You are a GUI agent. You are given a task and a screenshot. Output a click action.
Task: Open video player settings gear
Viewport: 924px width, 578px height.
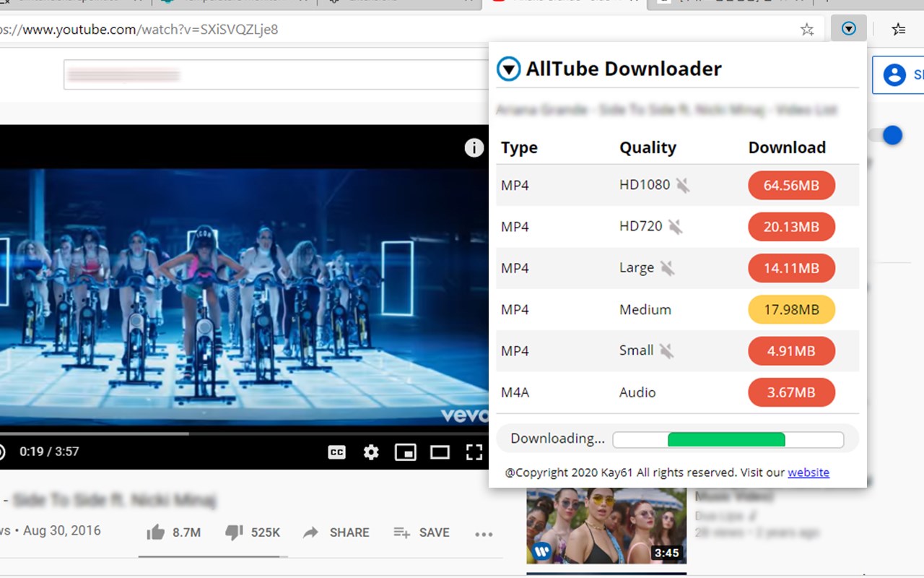[371, 452]
